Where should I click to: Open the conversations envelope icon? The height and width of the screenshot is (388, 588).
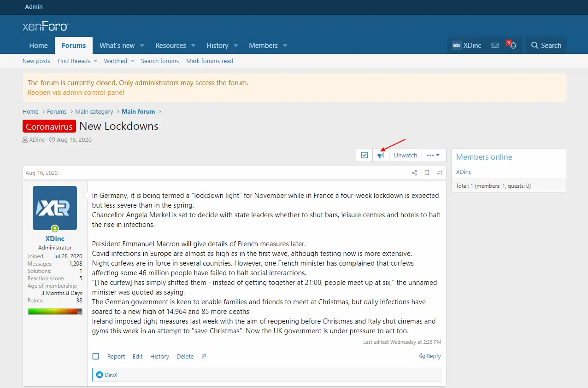click(495, 46)
